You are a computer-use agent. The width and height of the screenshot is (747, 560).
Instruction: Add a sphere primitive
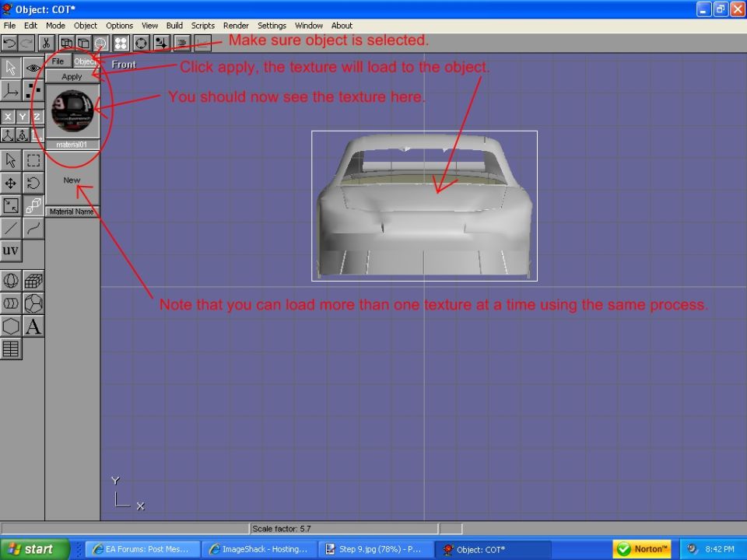click(x=10, y=281)
